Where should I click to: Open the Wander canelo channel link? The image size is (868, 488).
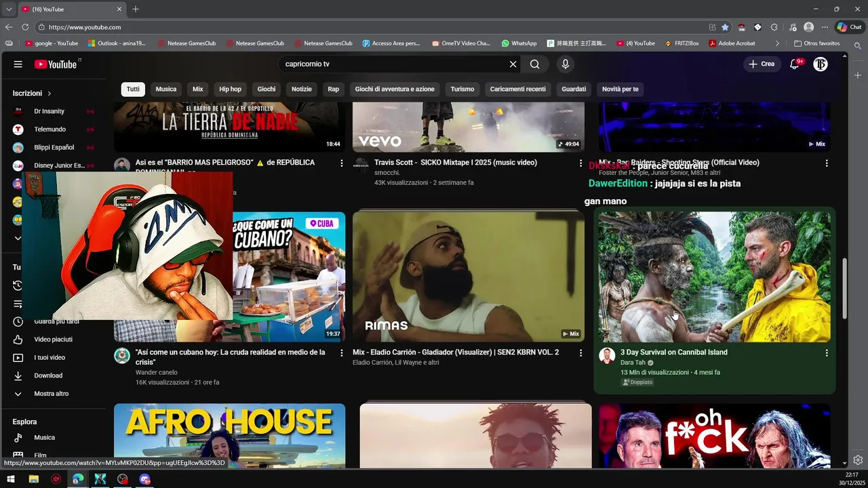click(x=157, y=372)
